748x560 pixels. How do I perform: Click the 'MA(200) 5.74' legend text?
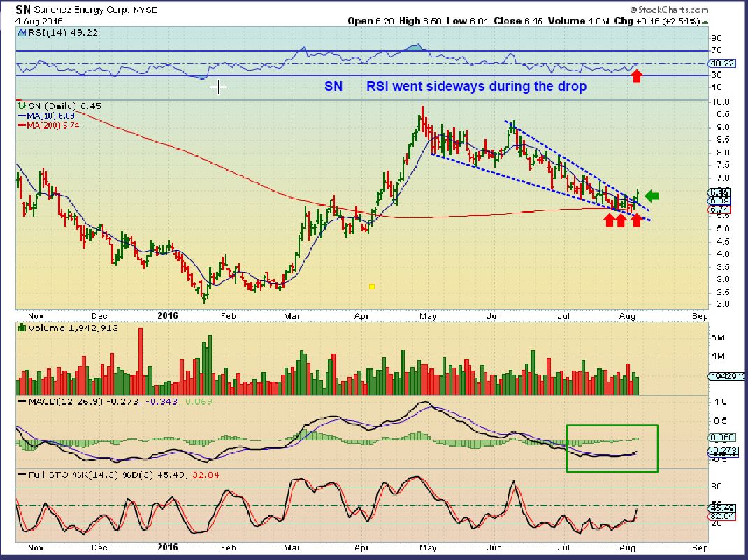point(53,125)
